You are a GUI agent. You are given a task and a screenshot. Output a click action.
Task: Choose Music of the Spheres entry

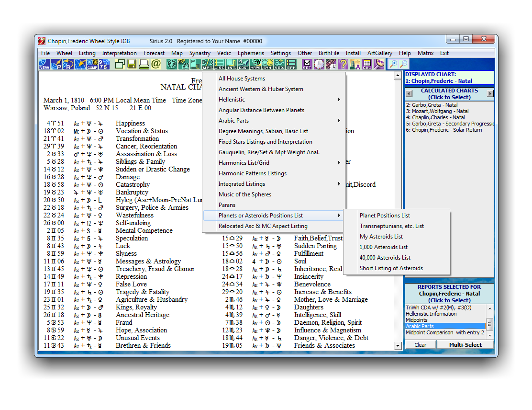pyautogui.click(x=274, y=194)
